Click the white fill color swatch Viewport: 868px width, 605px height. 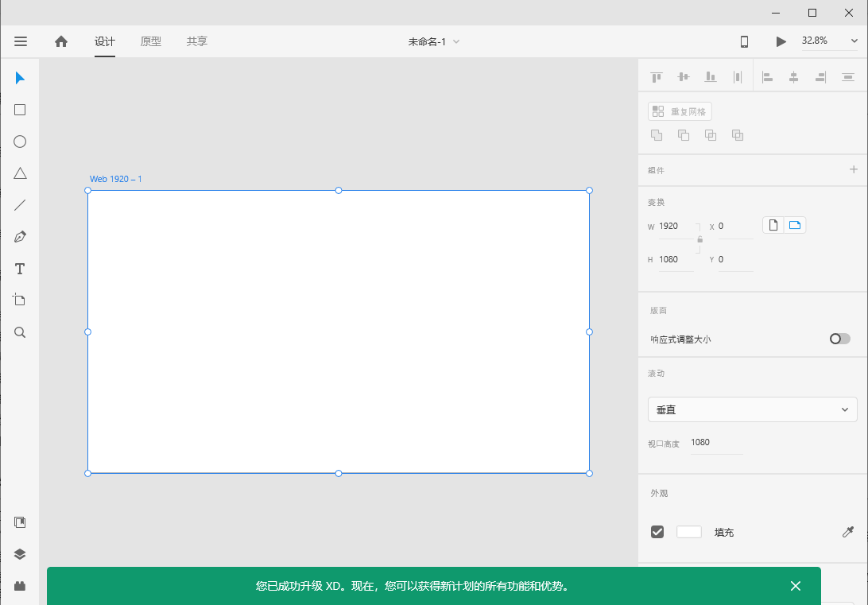[688, 532]
